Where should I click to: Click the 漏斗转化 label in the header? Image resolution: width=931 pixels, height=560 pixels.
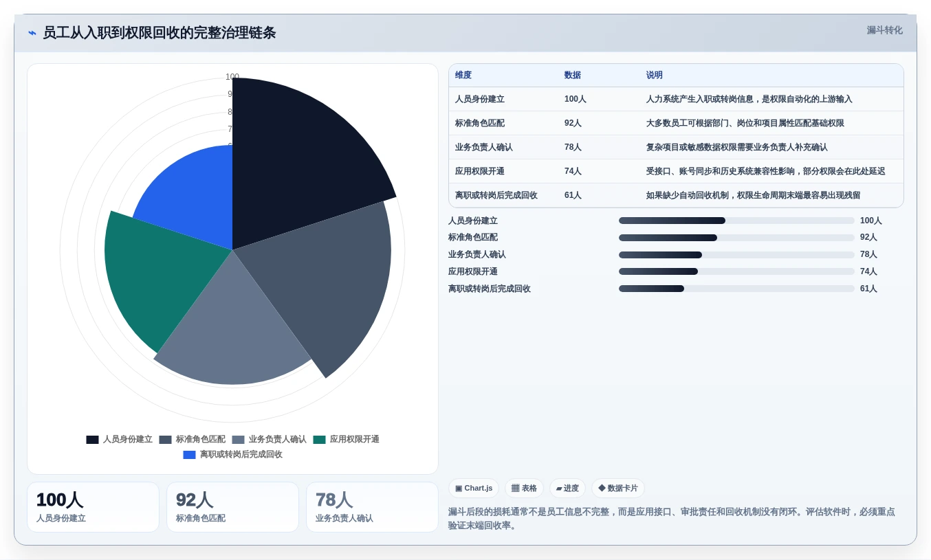884,30
